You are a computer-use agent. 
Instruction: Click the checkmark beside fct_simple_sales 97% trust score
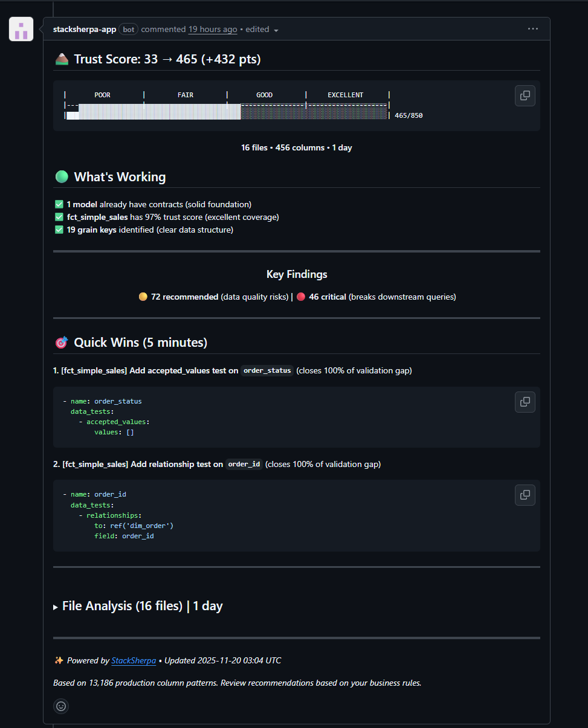coord(59,217)
